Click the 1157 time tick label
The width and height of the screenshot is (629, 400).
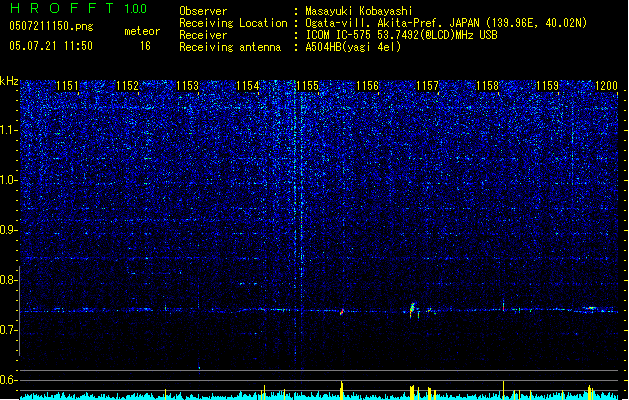pyautogui.click(x=428, y=86)
